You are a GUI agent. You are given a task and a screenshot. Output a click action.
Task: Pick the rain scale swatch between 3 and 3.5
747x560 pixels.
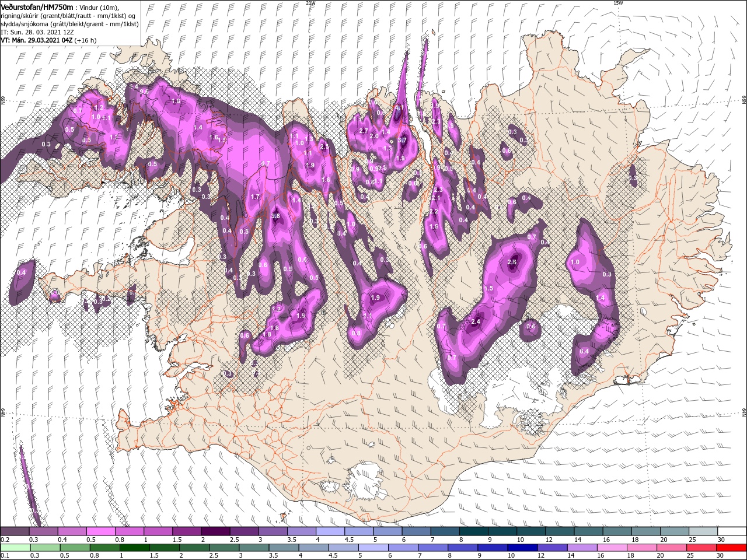(254, 548)
